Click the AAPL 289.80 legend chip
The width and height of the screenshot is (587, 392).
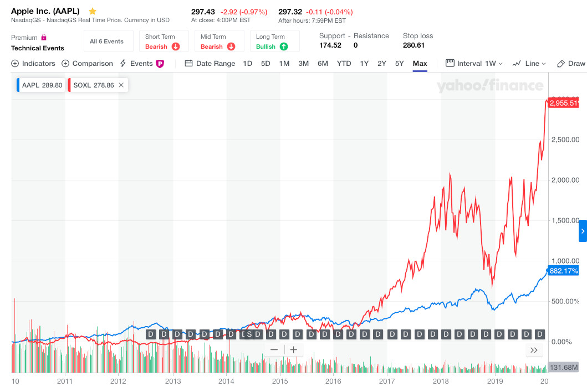point(41,85)
